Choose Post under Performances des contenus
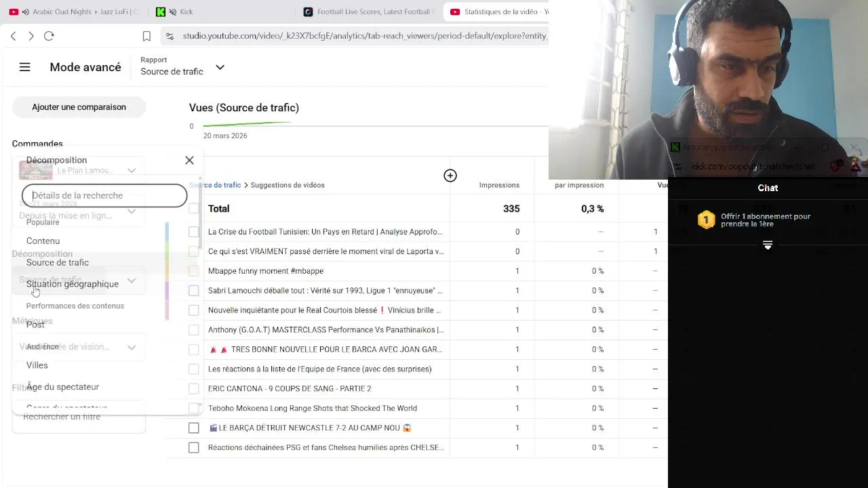868x488 pixels. (35, 325)
